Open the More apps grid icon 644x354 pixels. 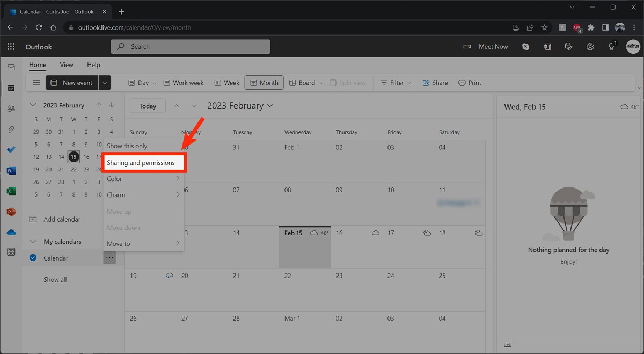tap(11, 252)
